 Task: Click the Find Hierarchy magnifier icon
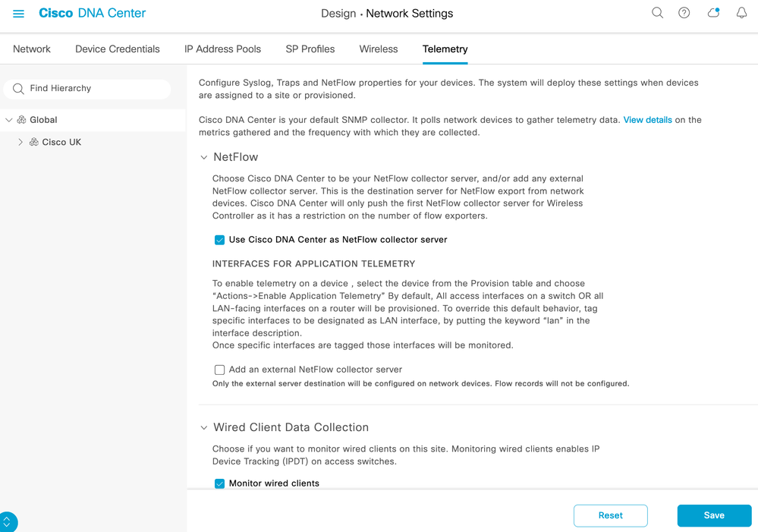18,89
